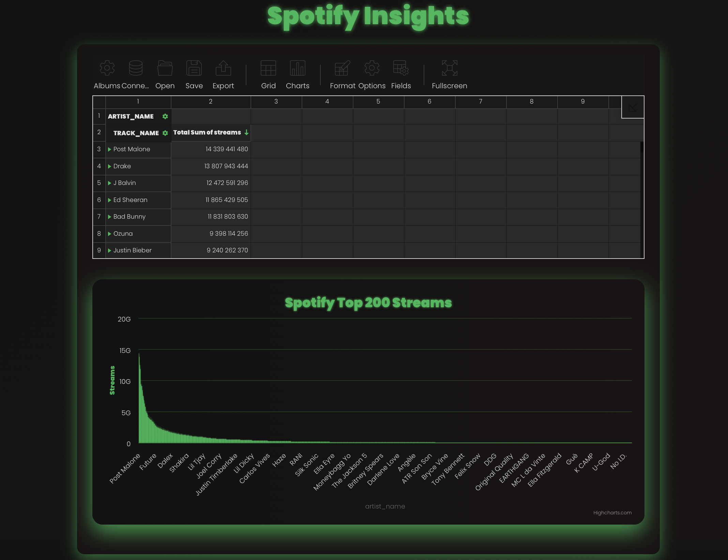Click the Justin Timberlake axis label
Screen dimensions: 728x560
pos(217,474)
